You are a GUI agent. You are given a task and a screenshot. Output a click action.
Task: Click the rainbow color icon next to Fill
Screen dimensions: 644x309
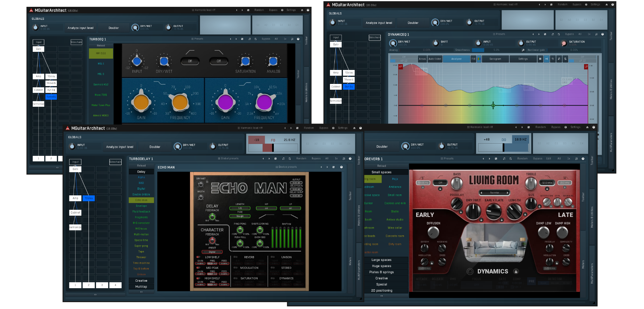point(479,59)
